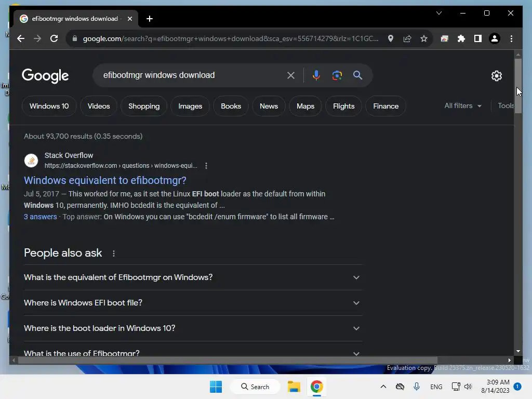Switch to Finance results

pyautogui.click(x=386, y=106)
